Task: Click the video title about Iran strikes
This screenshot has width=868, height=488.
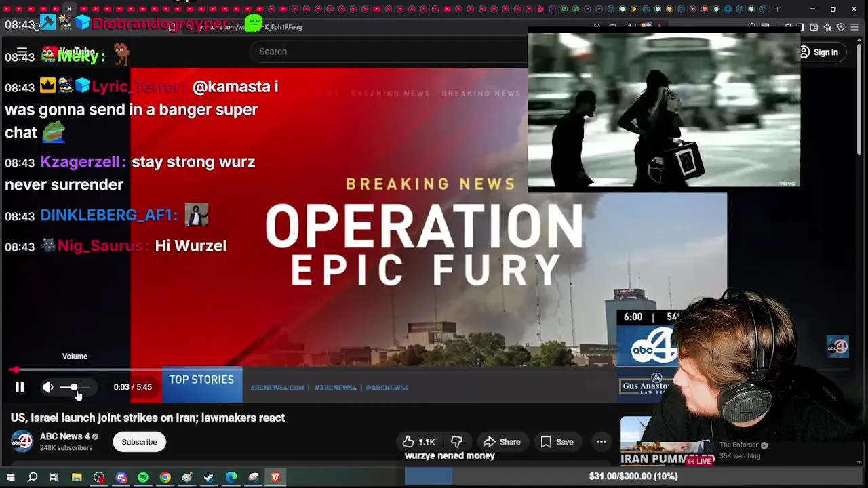Action: click(148, 418)
